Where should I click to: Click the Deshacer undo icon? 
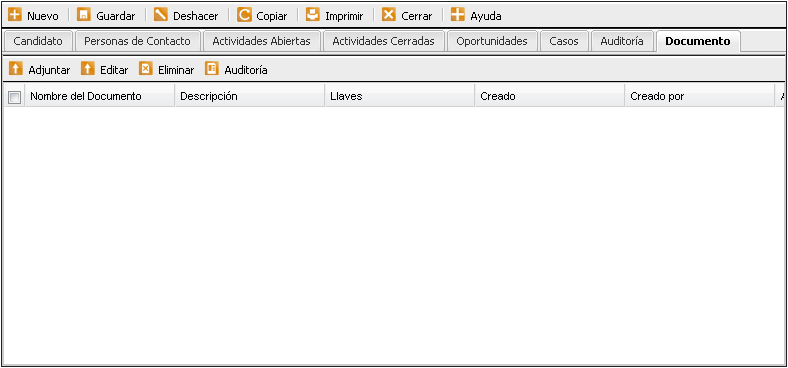161,15
